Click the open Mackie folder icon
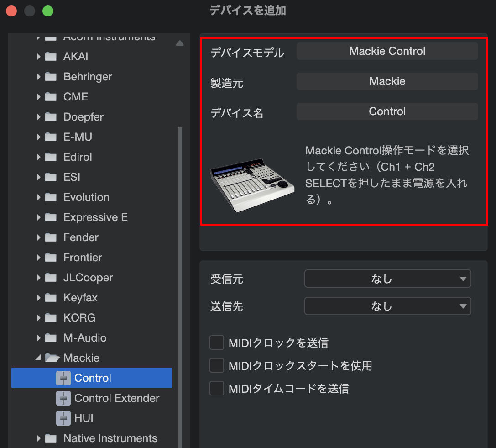496x448 pixels. pyautogui.click(x=52, y=358)
